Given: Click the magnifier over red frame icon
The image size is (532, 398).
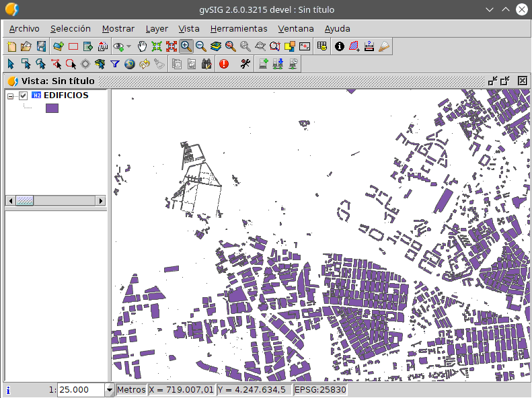Looking at the screenshot, I should click(275, 46).
